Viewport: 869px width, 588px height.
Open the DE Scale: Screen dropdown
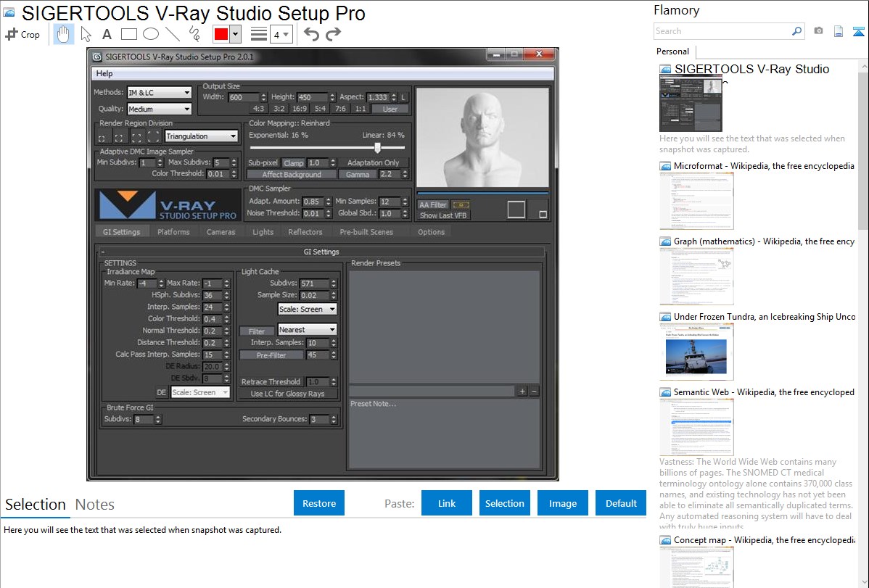[x=200, y=392]
